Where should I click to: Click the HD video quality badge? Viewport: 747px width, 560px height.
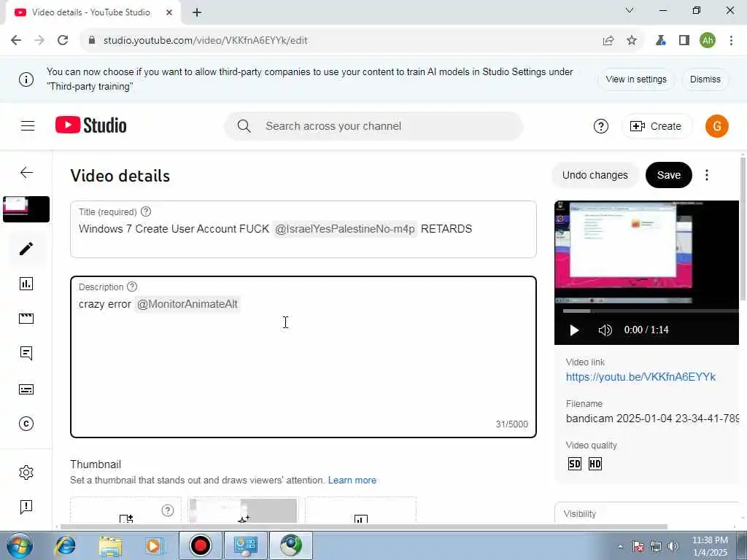pos(595,464)
